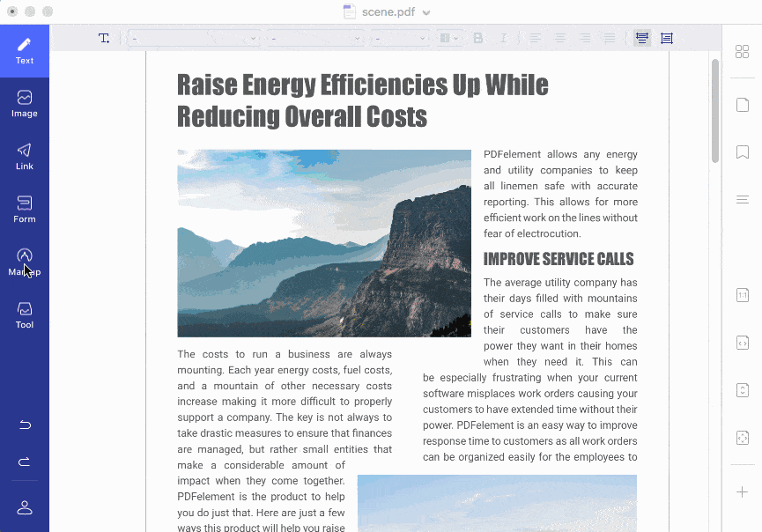Viewport: 762px width, 532px height.
Task: Click the scene.pdf title dropdown chevron
Action: point(426,12)
